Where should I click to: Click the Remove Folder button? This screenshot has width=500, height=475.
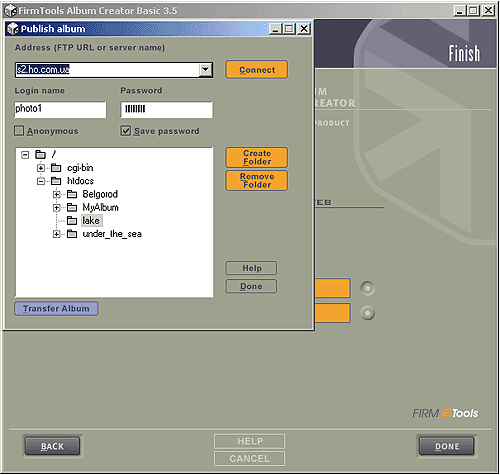tap(257, 181)
